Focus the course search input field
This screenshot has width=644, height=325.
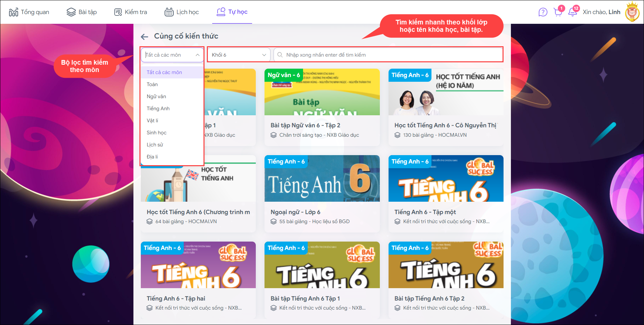pyautogui.click(x=388, y=55)
